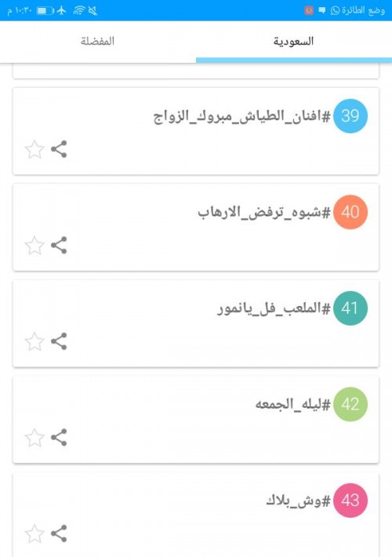
Task: Share the hashtag ranked 40
Action: pos(59,245)
